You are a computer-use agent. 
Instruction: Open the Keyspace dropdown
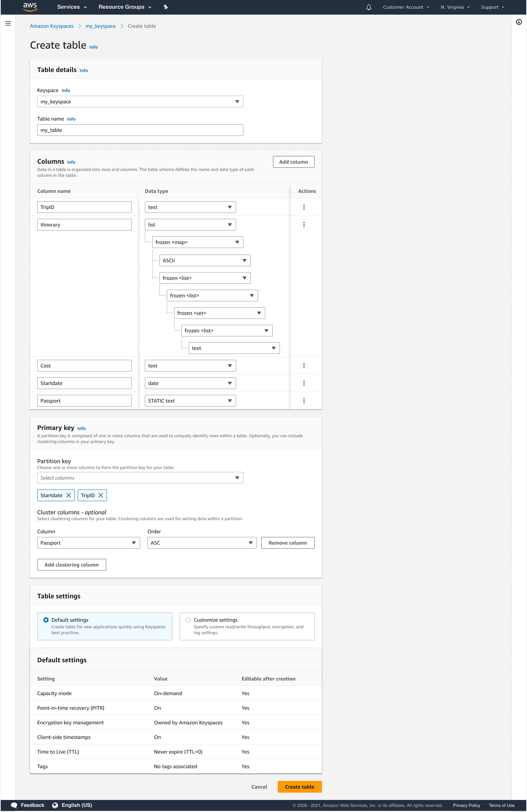140,102
